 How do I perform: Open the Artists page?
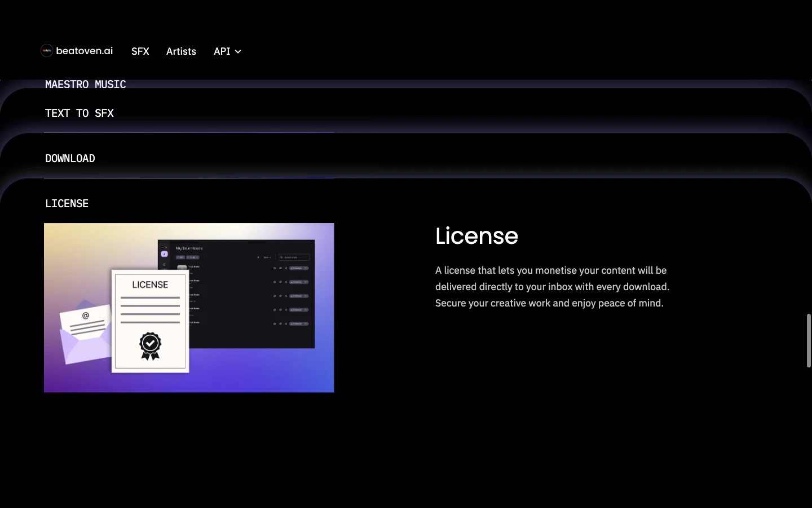point(181,51)
